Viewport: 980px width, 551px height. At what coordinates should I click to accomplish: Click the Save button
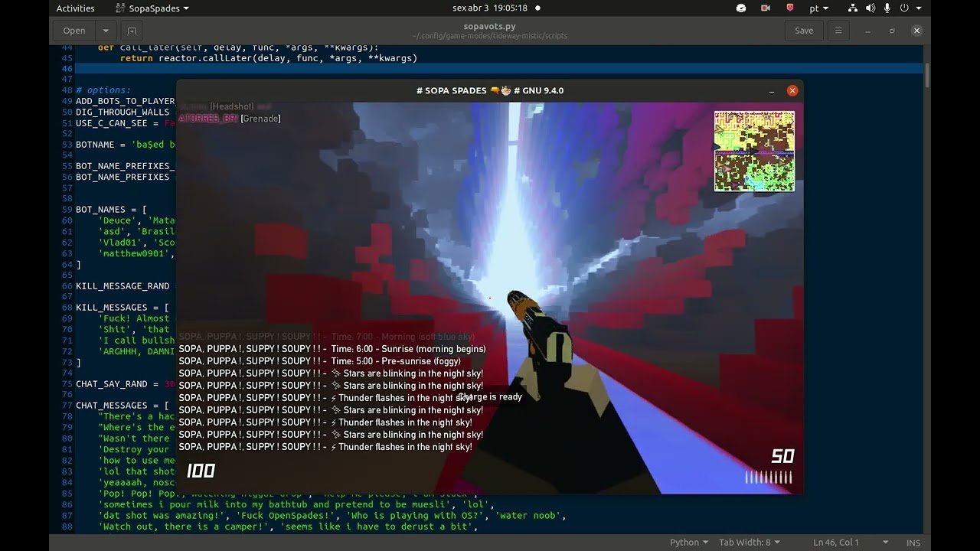pyautogui.click(x=804, y=31)
